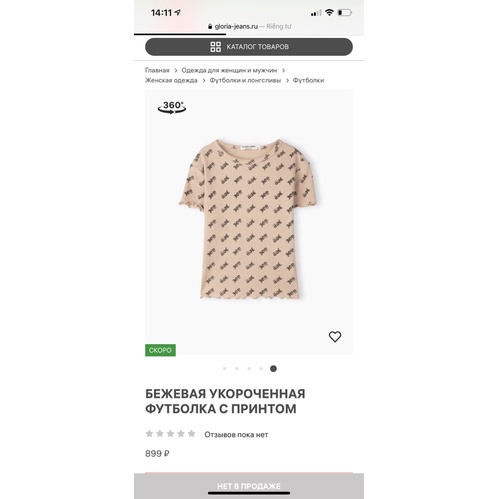Select the first image carousel dot

pos(224,369)
